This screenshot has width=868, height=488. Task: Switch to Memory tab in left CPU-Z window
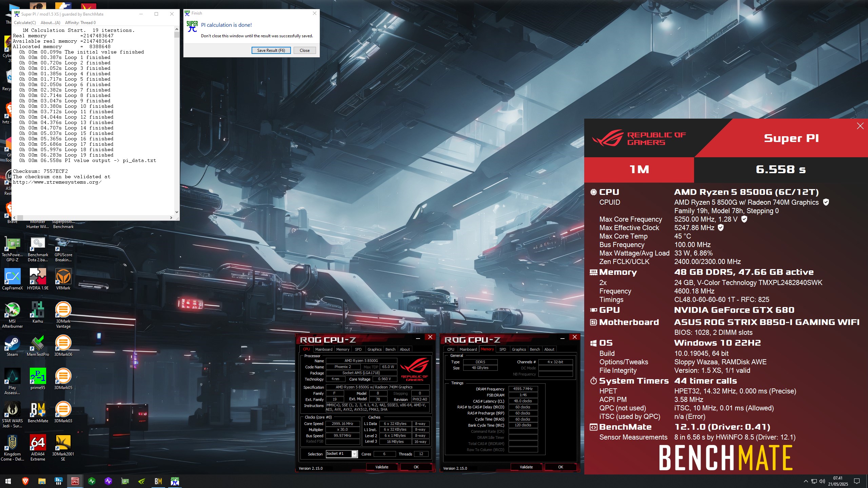click(x=342, y=349)
